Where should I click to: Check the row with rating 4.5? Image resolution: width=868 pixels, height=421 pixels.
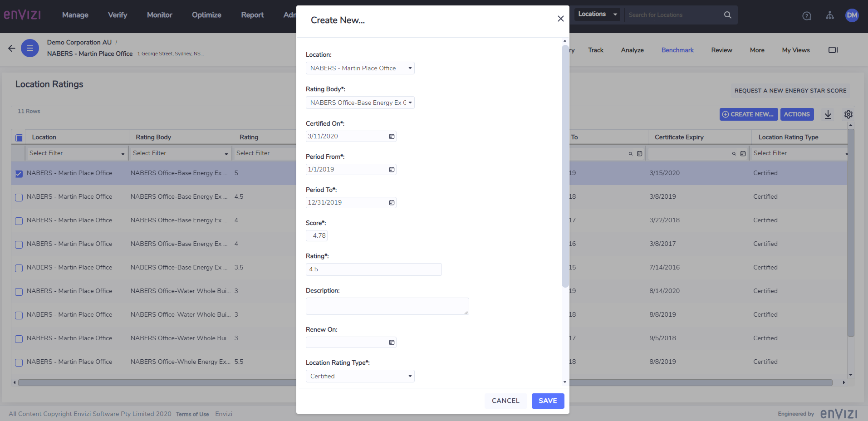(x=19, y=197)
